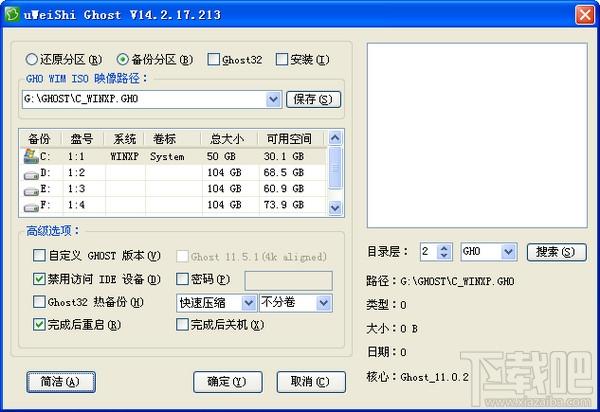
Task: Click the 系统 column header
Action: tap(124, 139)
